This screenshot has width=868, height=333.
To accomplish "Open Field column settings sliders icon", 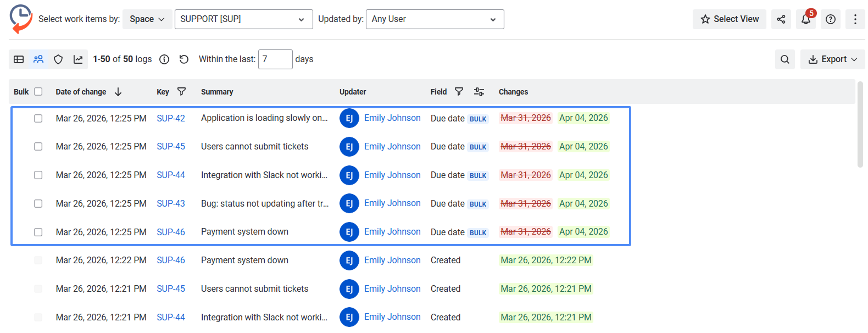I will [479, 92].
